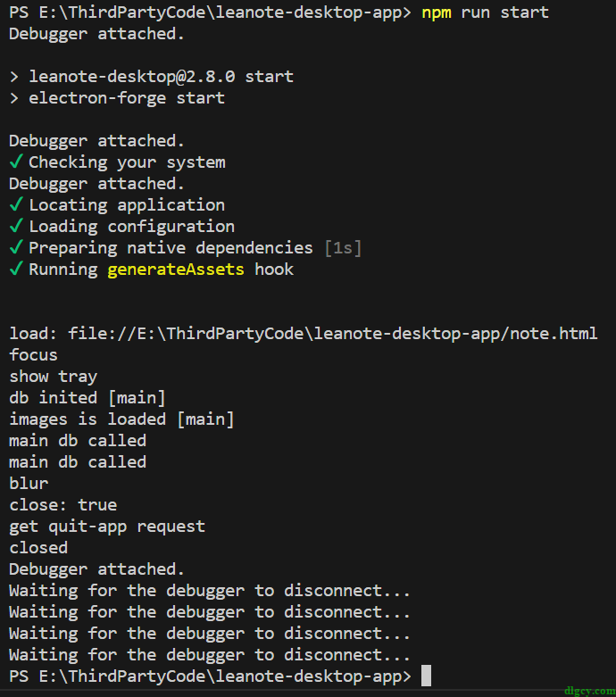Click the checkmark beside Running generateAssets hook
The width and height of the screenshot is (616, 697).
pos(16,269)
